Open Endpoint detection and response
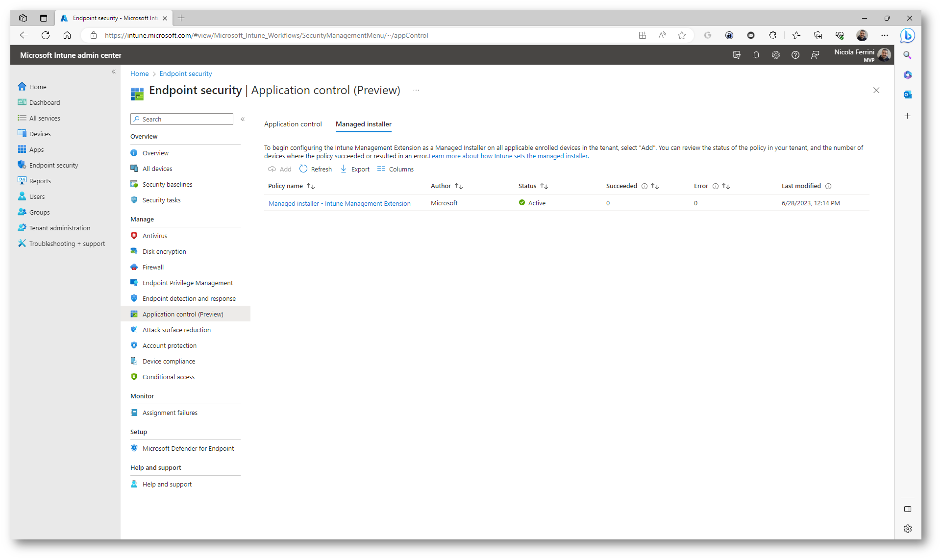 189,298
